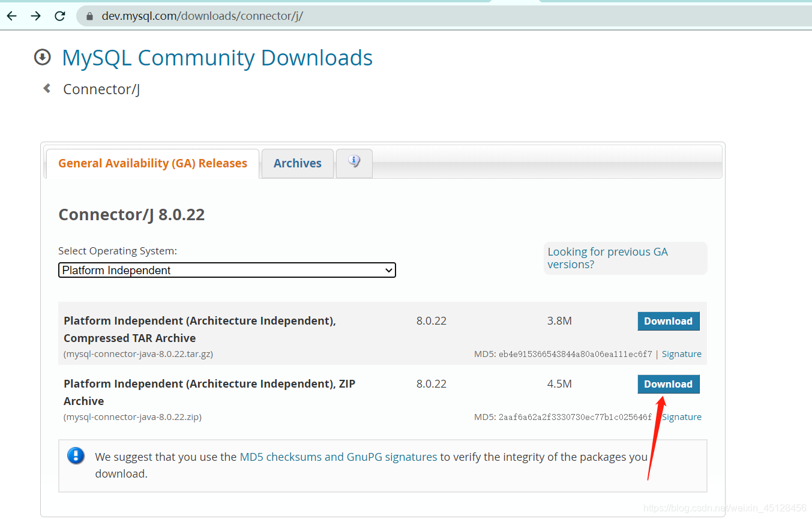Click the 4.5M file size value
Image resolution: width=812 pixels, height=519 pixels.
point(559,384)
